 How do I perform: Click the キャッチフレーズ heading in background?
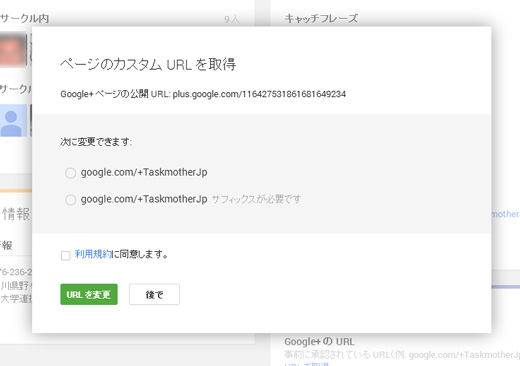(x=321, y=18)
